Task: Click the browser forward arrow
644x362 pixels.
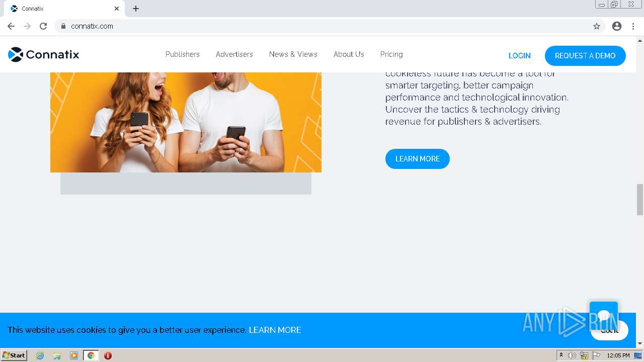Action: click(x=27, y=26)
